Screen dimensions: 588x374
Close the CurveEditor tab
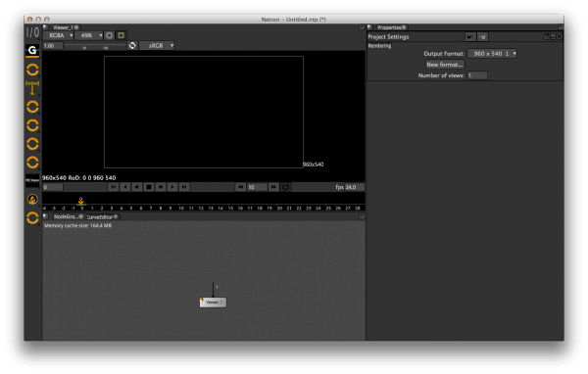[116, 217]
